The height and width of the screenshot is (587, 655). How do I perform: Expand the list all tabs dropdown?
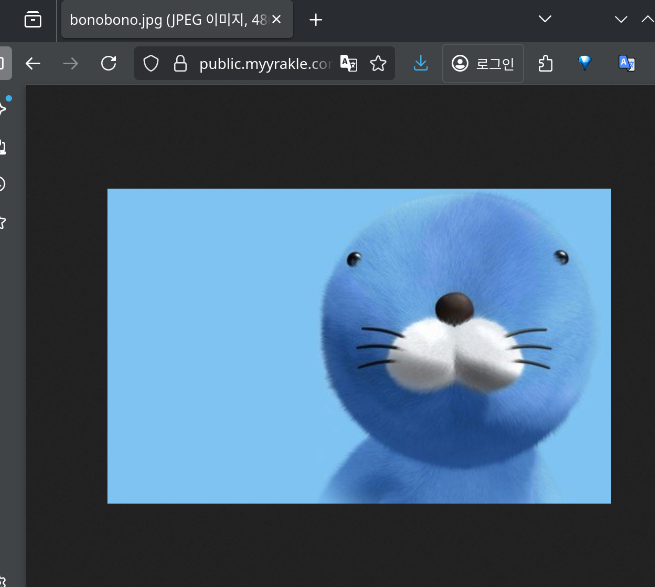pyautogui.click(x=545, y=19)
